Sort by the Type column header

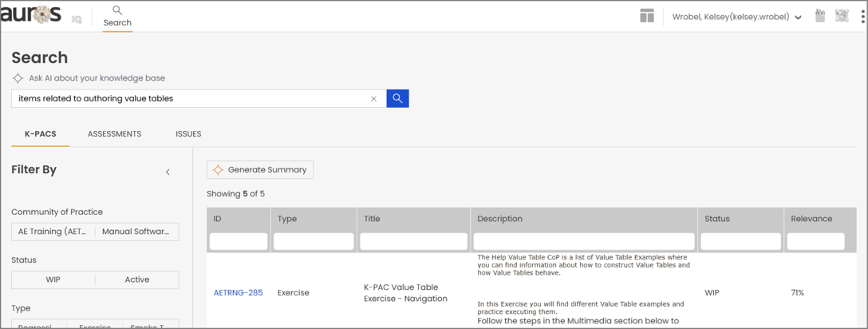tap(286, 219)
